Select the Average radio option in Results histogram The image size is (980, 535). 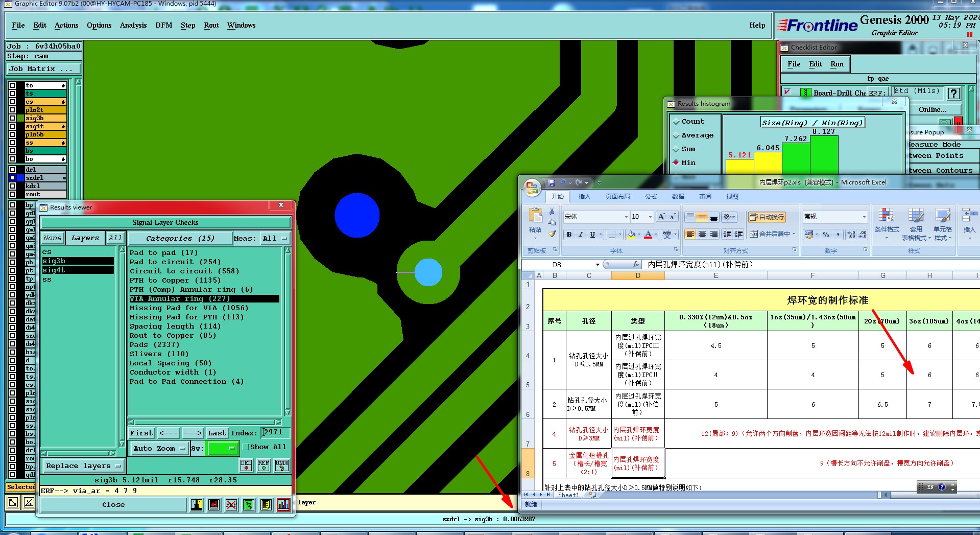pyautogui.click(x=676, y=135)
